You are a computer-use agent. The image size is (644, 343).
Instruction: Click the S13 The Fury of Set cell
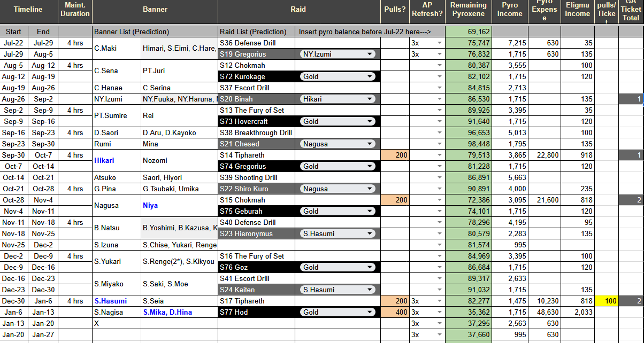pos(257,110)
